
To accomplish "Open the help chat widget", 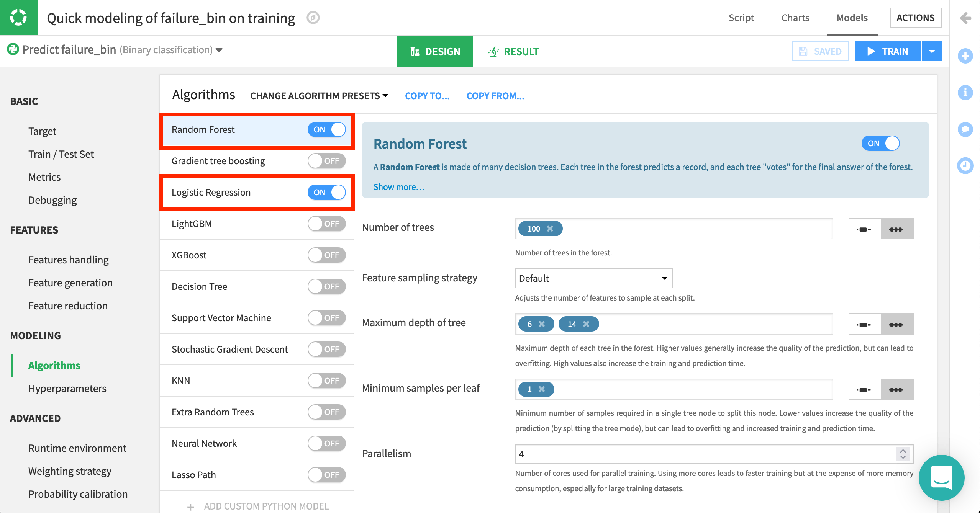I will point(941,477).
